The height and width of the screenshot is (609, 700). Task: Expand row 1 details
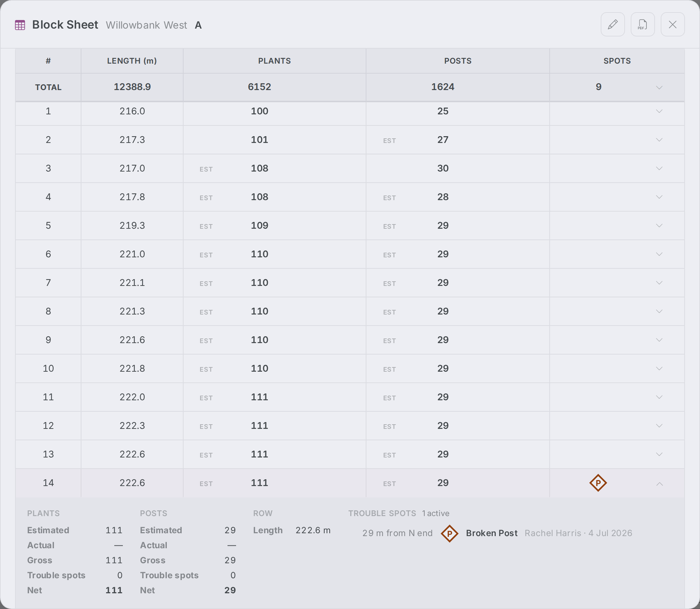point(659,111)
